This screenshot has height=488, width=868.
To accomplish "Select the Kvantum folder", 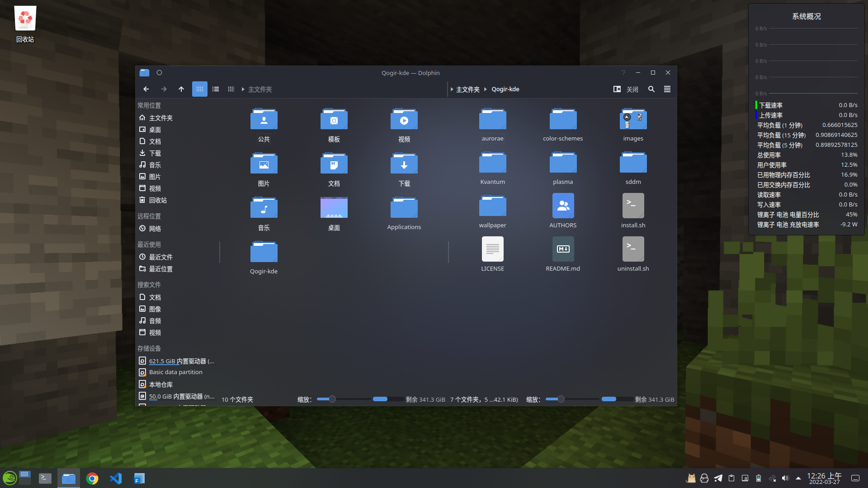I will click(493, 163).
